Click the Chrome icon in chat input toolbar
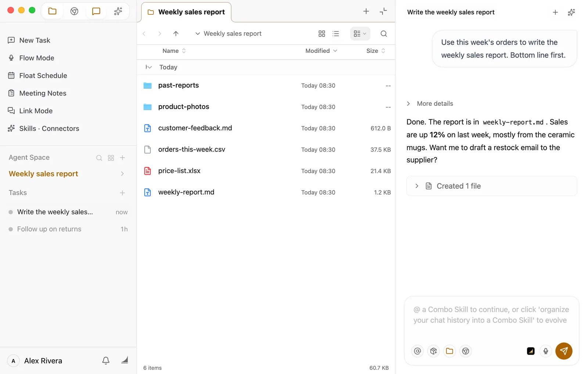 coord(466,351)
